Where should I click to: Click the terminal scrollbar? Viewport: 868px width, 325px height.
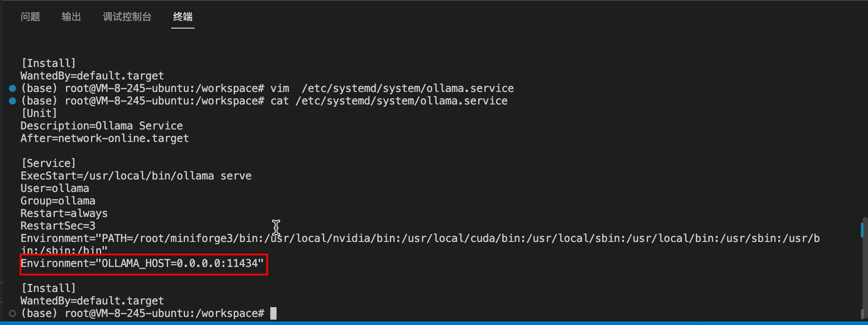864,268
